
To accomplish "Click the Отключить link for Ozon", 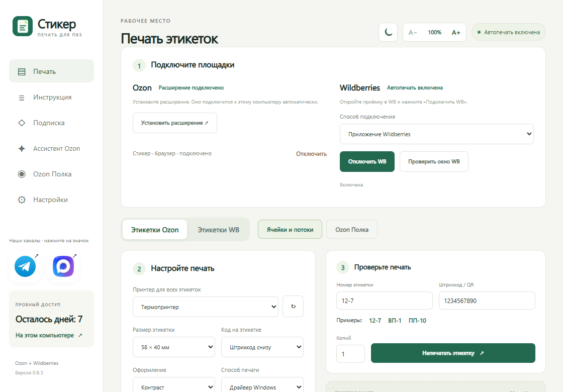I will pos(311,154).
